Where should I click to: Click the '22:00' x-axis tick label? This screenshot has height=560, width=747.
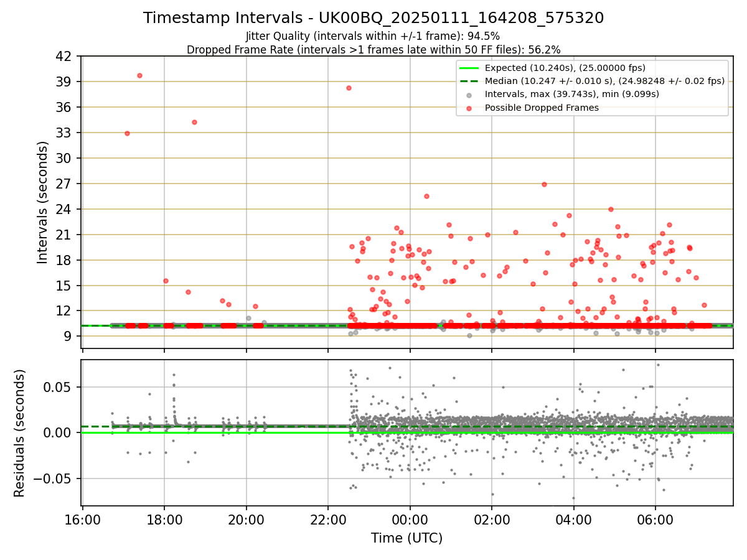(x=328, y=520)
